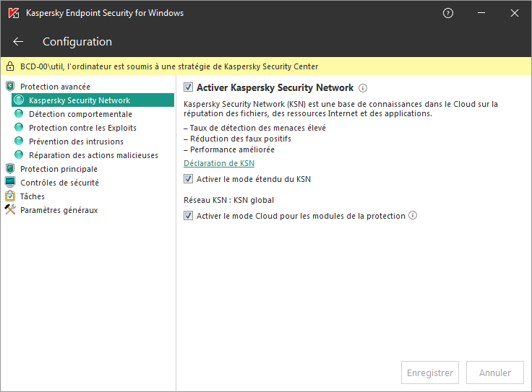The width and height of the screenshot is (532, 392).
Task: Select Détection comportementale in the sidebar
Action: (x=80, y=114)
